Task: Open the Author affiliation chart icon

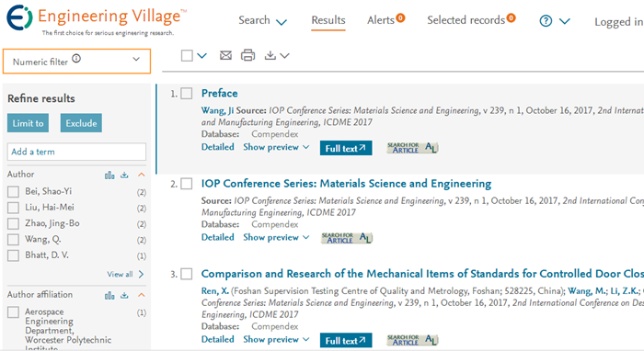Action: [109, 295]
